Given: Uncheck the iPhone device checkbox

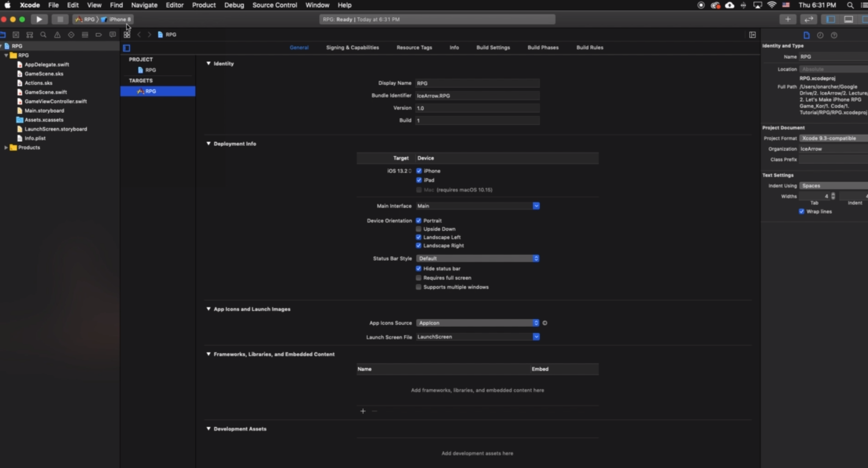Looking at the screenshot, I should [419, 171].
